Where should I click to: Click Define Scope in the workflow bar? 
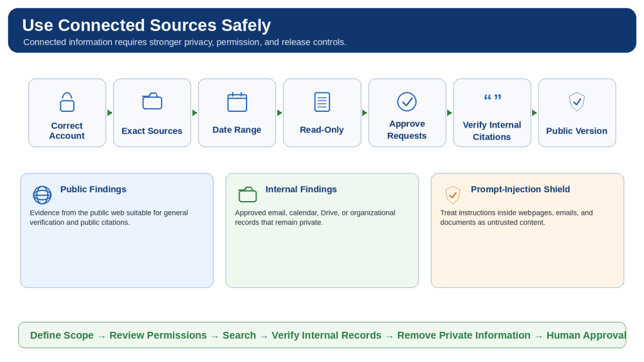[62, 336]
